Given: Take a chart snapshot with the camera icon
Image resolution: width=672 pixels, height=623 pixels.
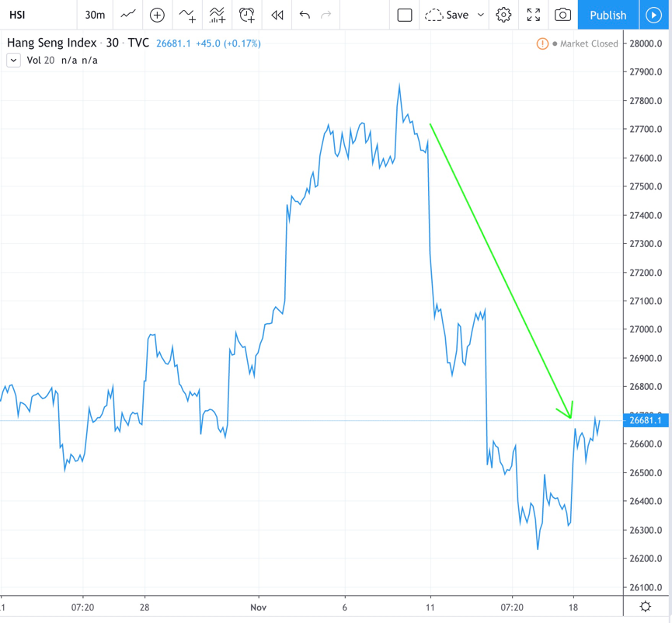Looking at the screenshot, I should click(x=562, y=15).
